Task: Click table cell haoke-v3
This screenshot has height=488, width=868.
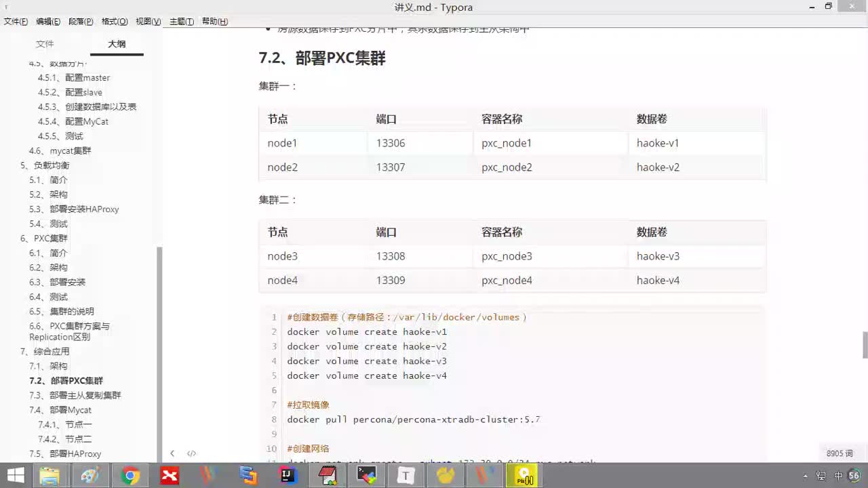Action: [x=658, y=256]
